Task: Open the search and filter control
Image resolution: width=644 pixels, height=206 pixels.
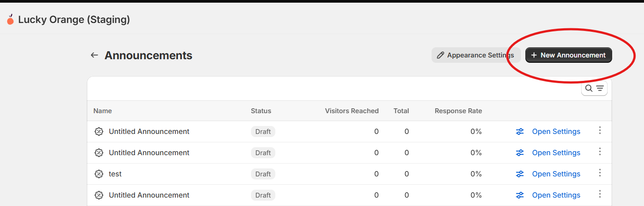Action: [594, 88]
